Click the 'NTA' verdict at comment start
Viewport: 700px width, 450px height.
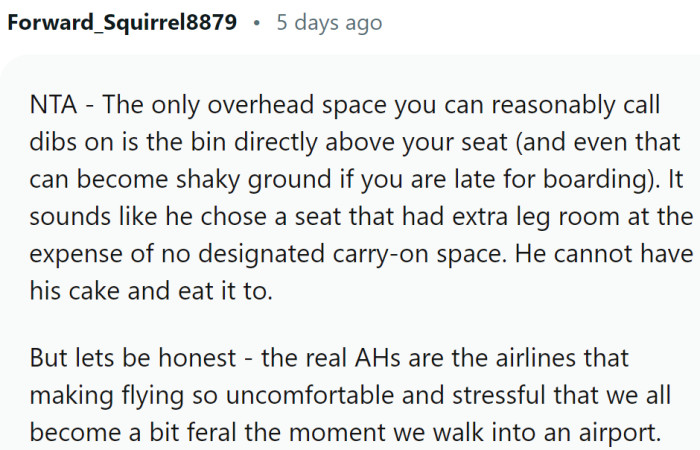click(x=53, y=105)
